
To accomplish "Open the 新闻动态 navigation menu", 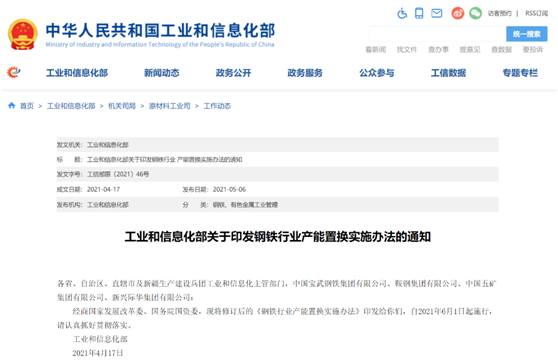I will (x=162, y=73).
